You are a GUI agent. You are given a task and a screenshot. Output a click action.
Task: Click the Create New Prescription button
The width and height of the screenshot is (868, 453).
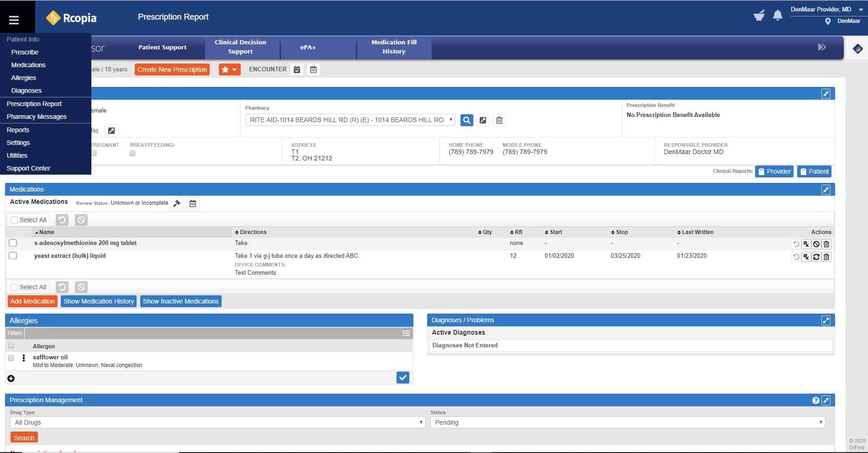point(172,69)
